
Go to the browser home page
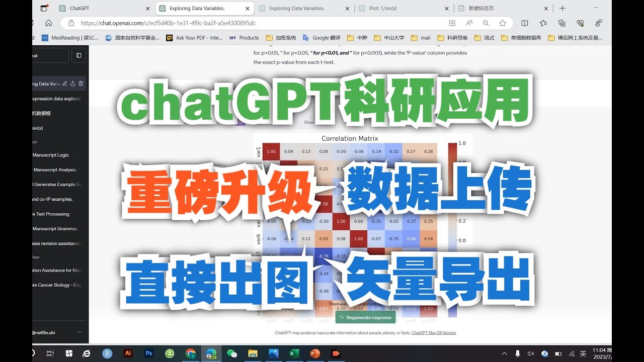pyautogui.click(x=49, y=23)
